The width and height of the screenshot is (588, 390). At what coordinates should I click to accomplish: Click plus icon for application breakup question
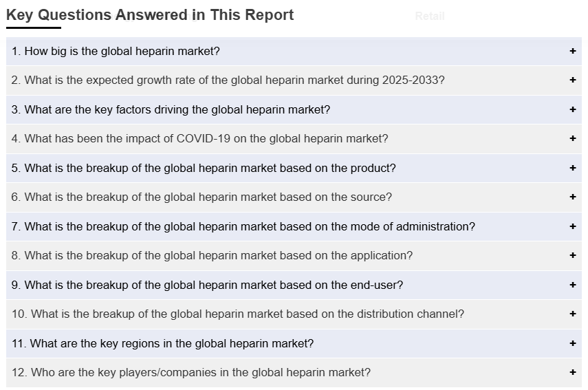(572, 255)
